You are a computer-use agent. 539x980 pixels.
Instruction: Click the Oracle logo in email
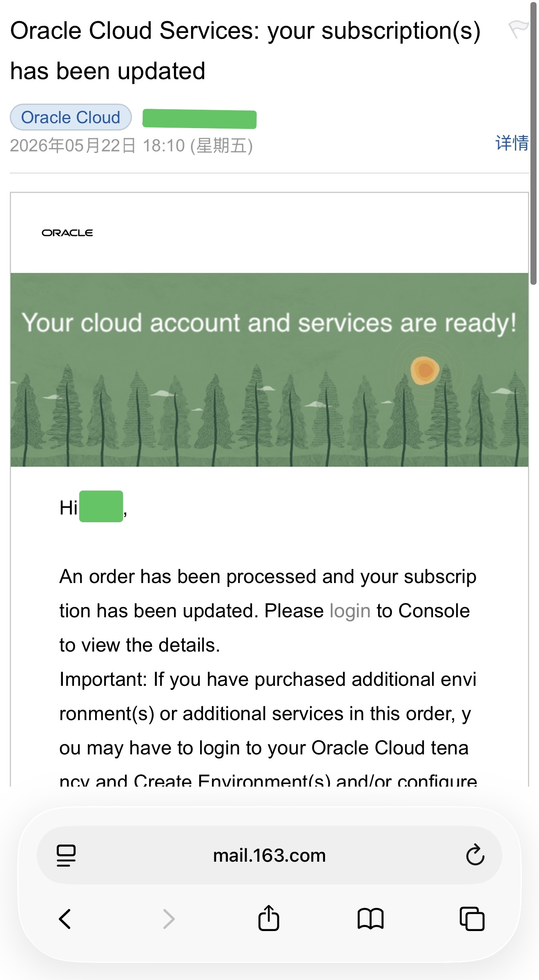tap(67, 233)
